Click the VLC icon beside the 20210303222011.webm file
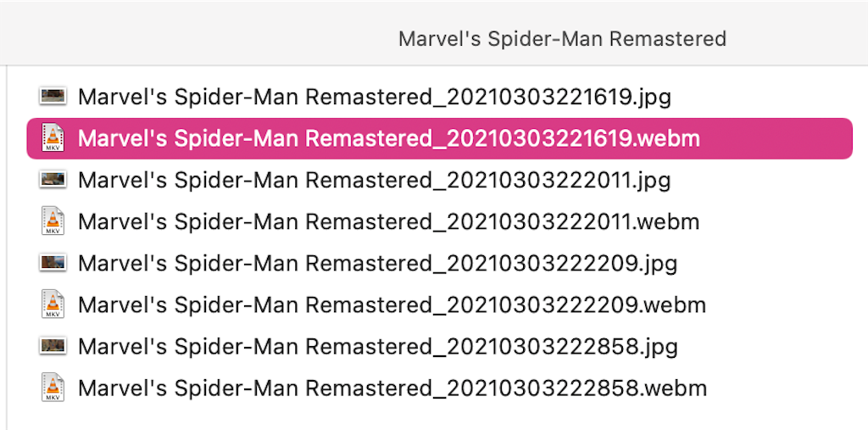 (53, 221)
